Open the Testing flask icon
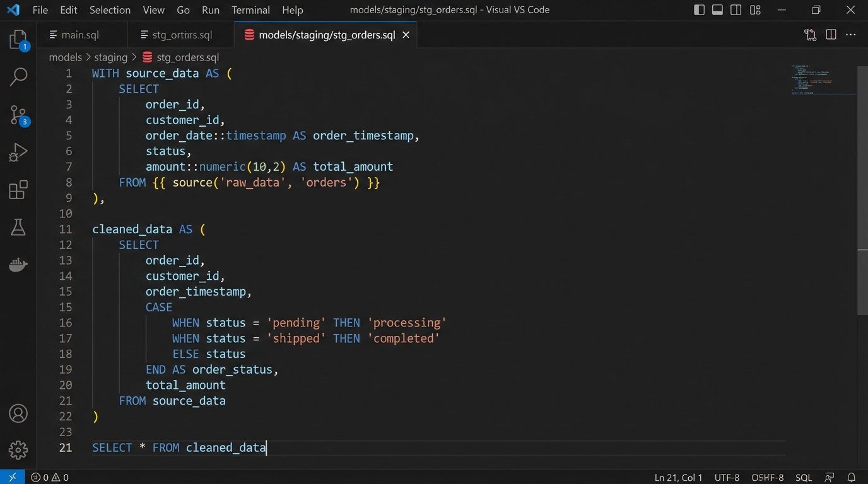This screenshot has width=868, height=484. pyautogui.click(x=18, y=228)
